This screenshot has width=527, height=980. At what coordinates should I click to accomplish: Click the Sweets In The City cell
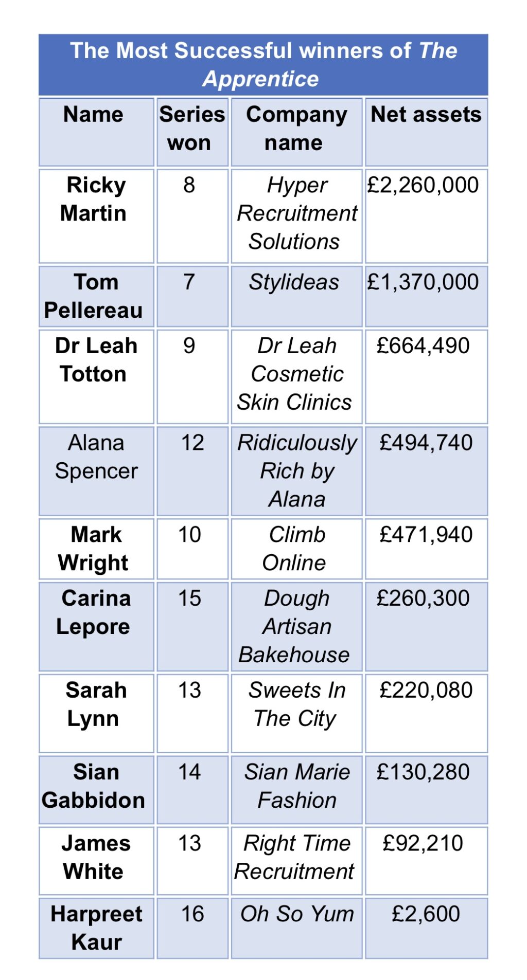click(x=297, y=714)
